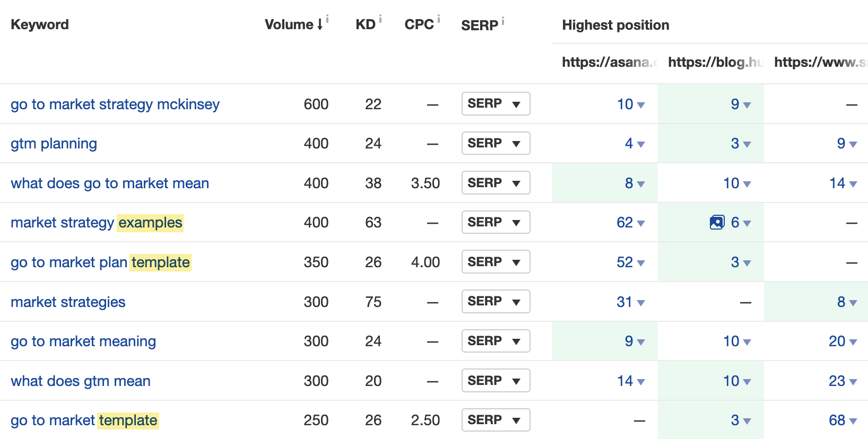
Task: Click the info icon beside CPC header
Action: coord(439,20)
